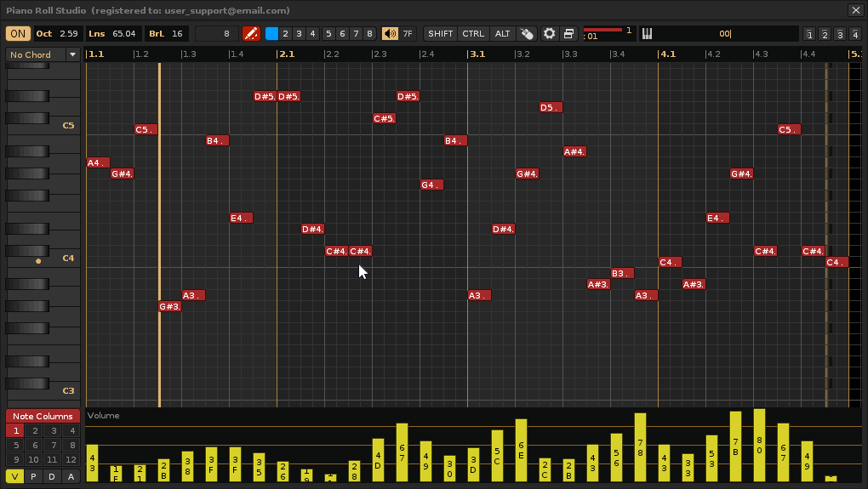Select note column 5
This screenshot has width=868, height=489.
(x=16, y=445)
